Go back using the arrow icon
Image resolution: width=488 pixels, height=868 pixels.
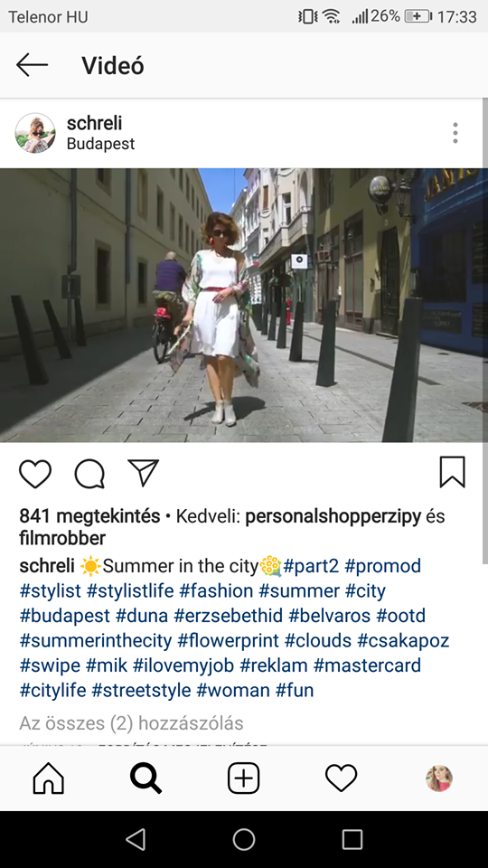pyautogui.click(x=33, y=65)
